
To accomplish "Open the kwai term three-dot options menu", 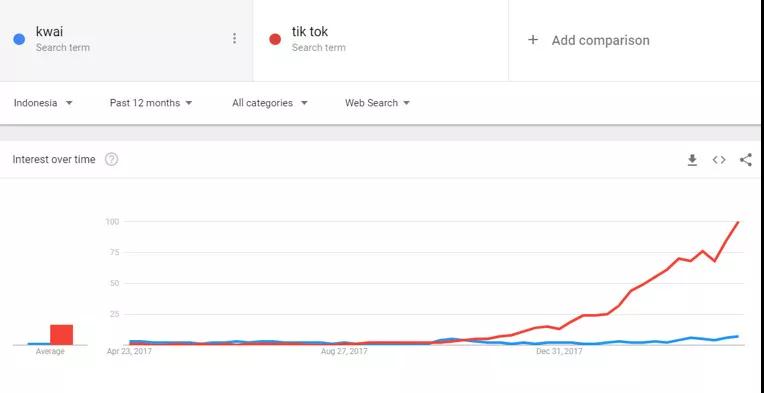I will click(234, 38).
